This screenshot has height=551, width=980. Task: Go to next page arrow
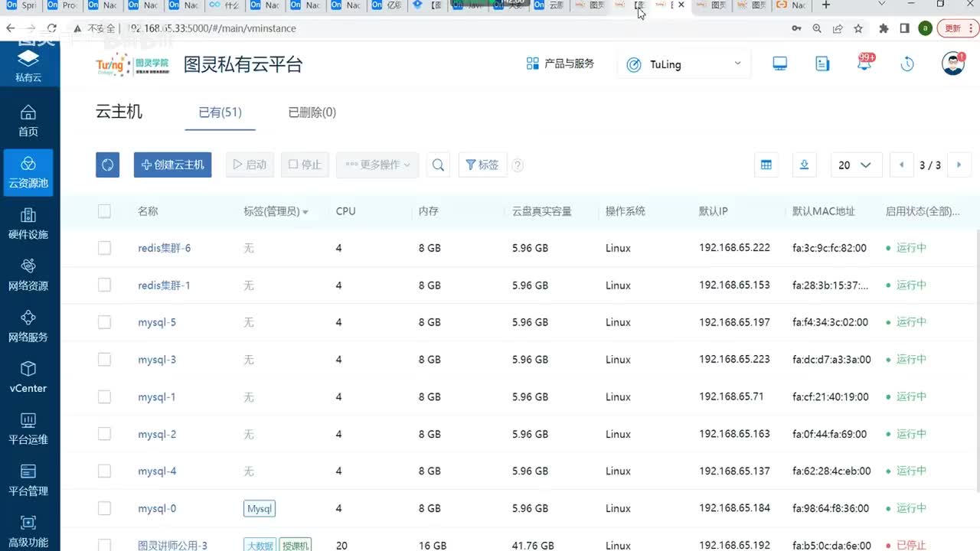[959, 165]
